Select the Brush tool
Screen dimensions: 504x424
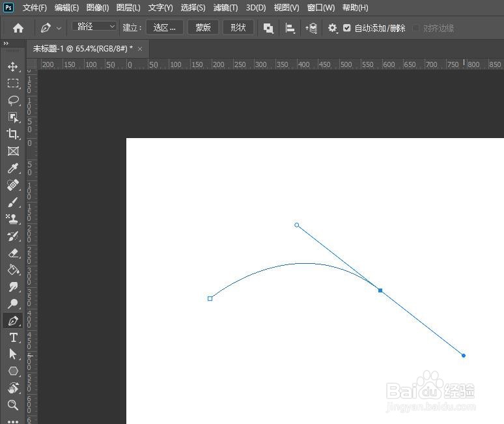(13, 202)
